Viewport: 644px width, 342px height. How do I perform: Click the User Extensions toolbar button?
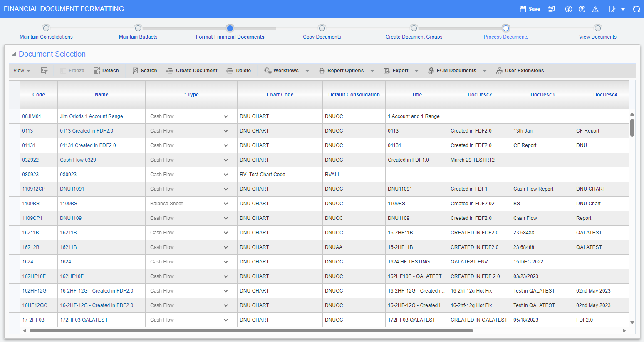coord(520,71)
